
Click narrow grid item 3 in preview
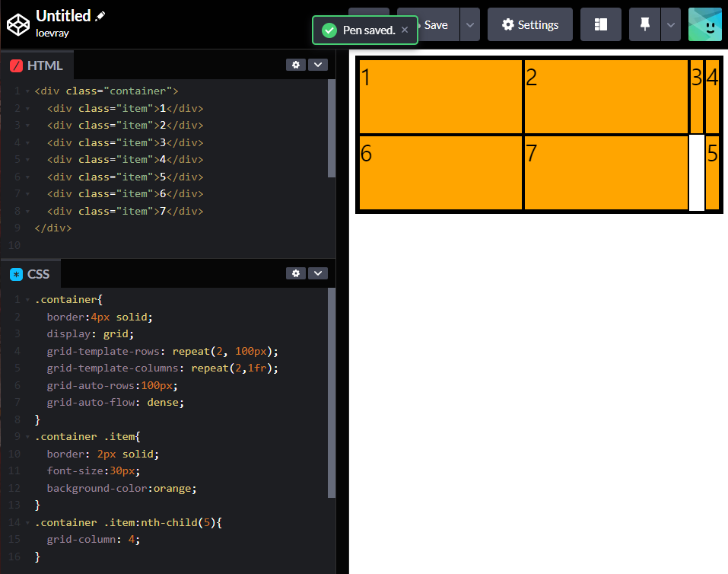click(x=696, y=97)
